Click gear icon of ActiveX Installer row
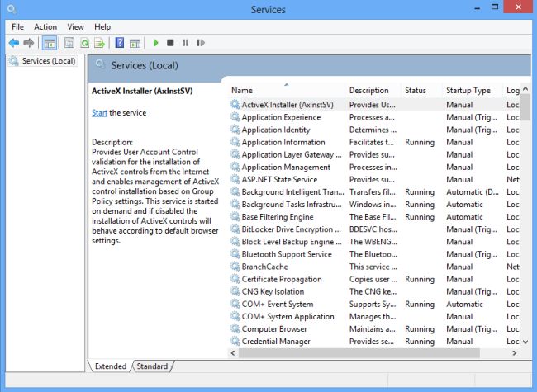The image size is (537, 392). click(235, 104)
